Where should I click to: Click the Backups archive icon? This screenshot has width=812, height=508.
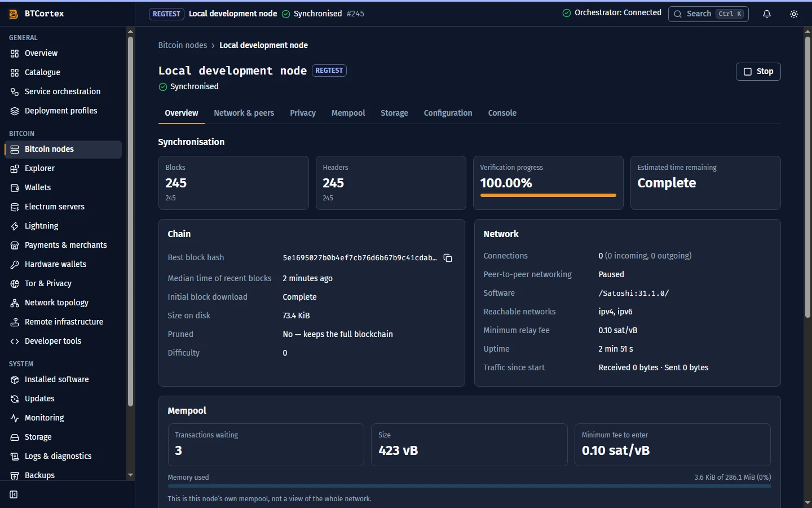[15, 476]
